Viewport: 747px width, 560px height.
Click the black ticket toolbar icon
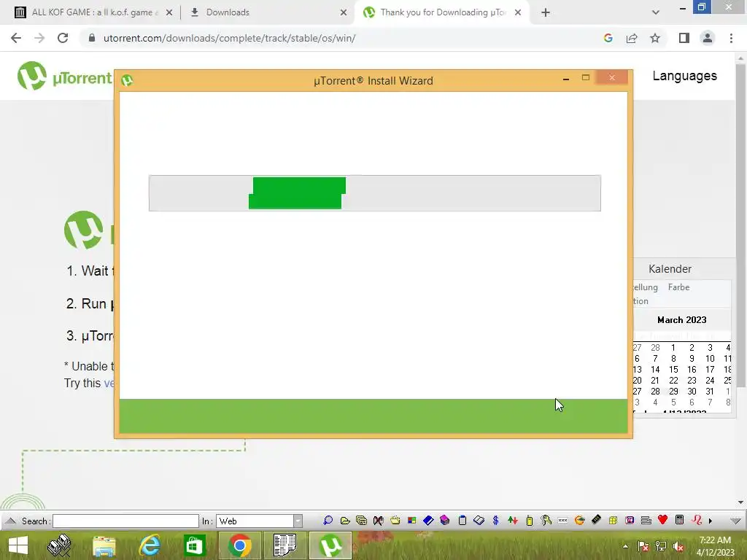(596, 520)
